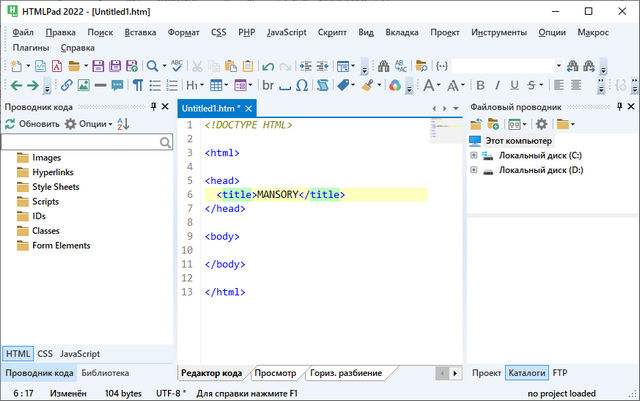Viewport: 640px width, 401px height.
Task: Click the code explorer search field
Action: click(x=80, y=143)
